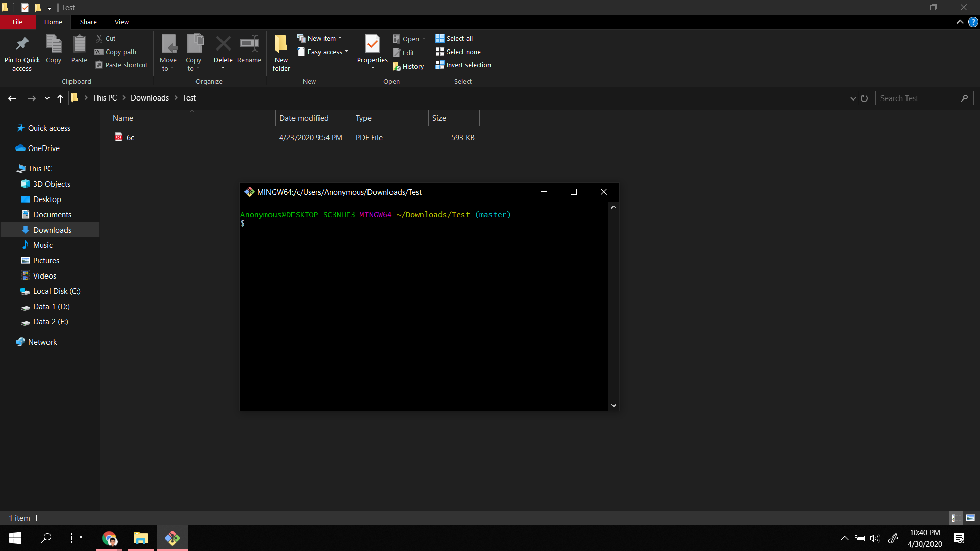Switch to the large icons view toggle
The width and height of the screenshot is (980, 551).
point(970,518)
